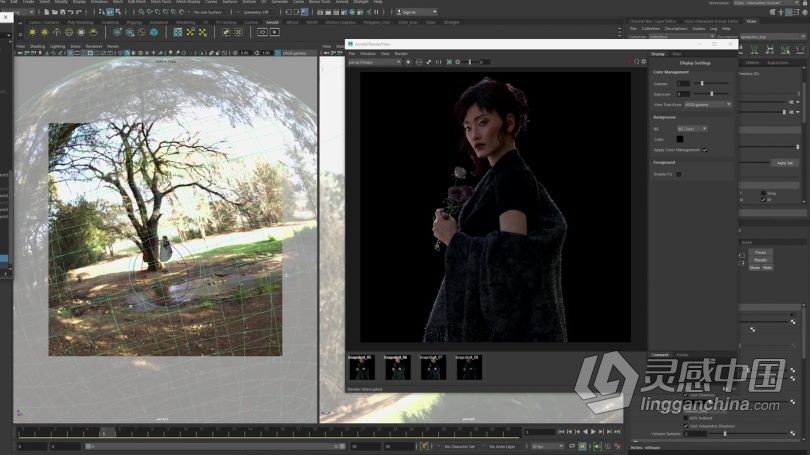Click the current frame field by playback controls
This screenshot has width=810, height=455.
[540, 432]
